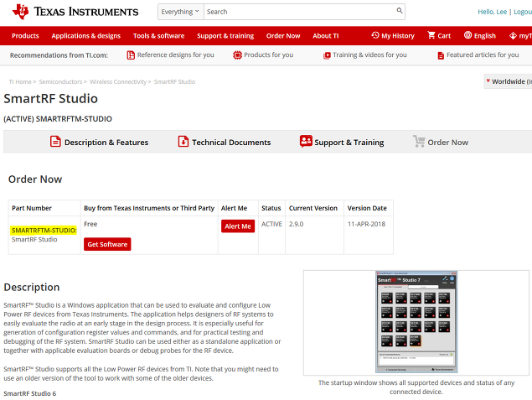Click the Training & videos play icon
The height and width of the screenshot is (400, 532).
tap(327, 55)
